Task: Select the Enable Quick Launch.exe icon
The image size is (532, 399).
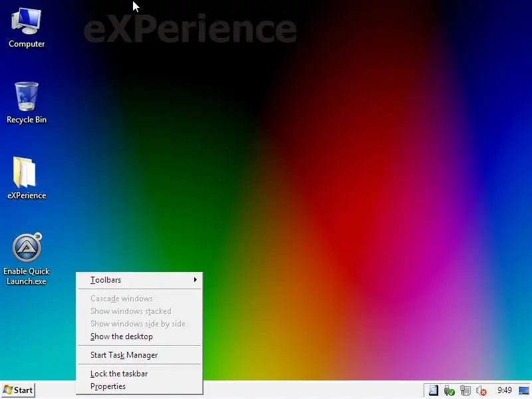Action: 27,259
